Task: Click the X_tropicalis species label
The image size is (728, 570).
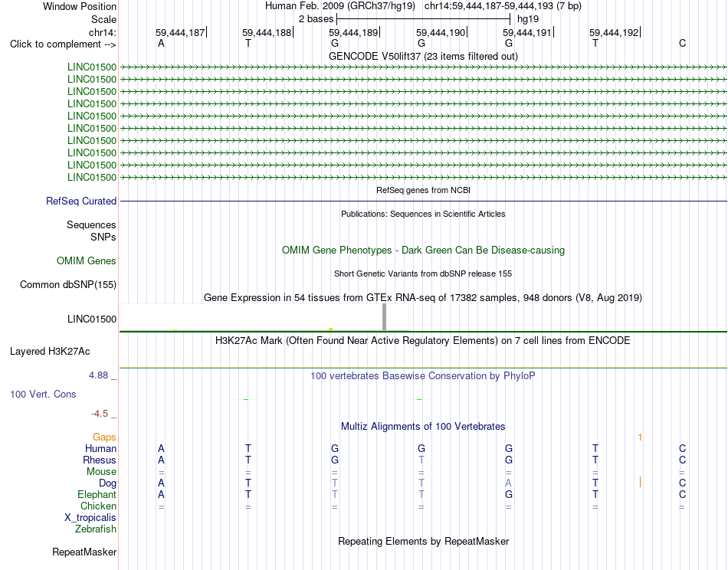Action: tap(90, 518)
